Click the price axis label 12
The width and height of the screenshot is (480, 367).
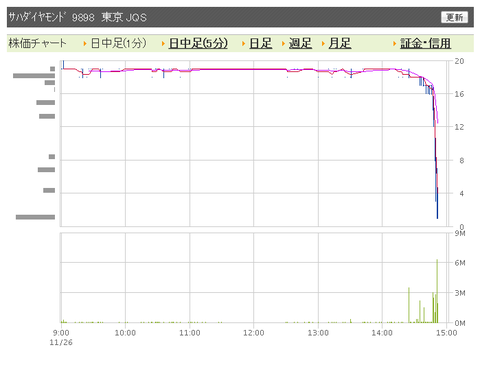tap(459, 127)
